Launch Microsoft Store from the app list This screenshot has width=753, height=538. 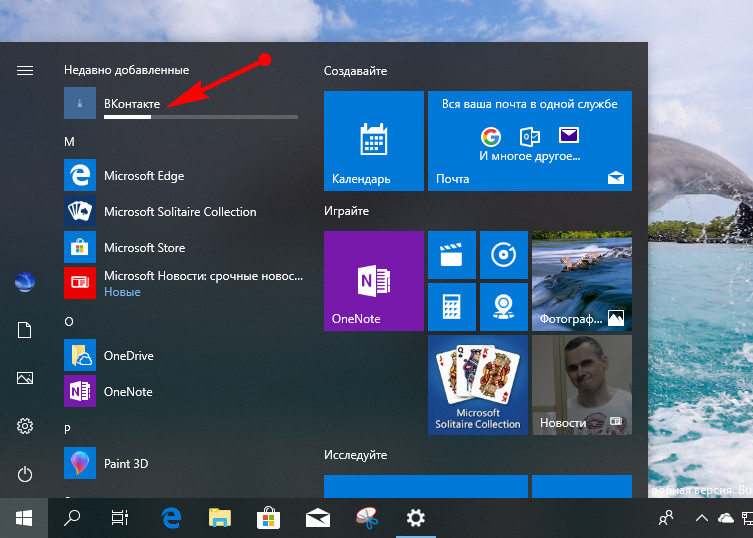143,248
